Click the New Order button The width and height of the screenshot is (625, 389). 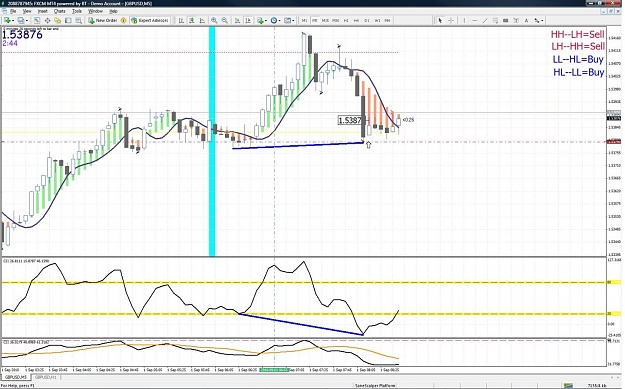pos(103,20)
